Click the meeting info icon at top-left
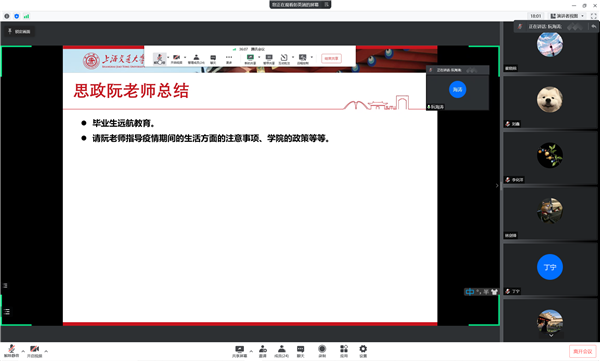The image size is (600, 361). 7,16
